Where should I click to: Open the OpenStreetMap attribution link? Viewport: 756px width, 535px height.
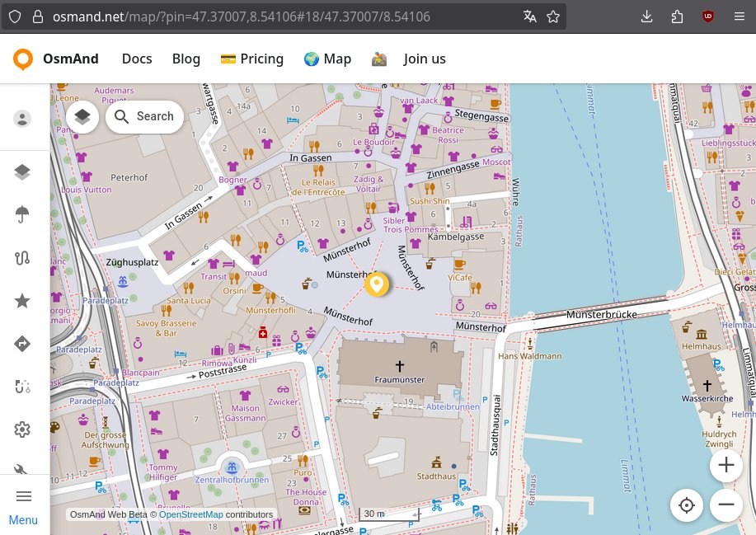click(190, 514)
